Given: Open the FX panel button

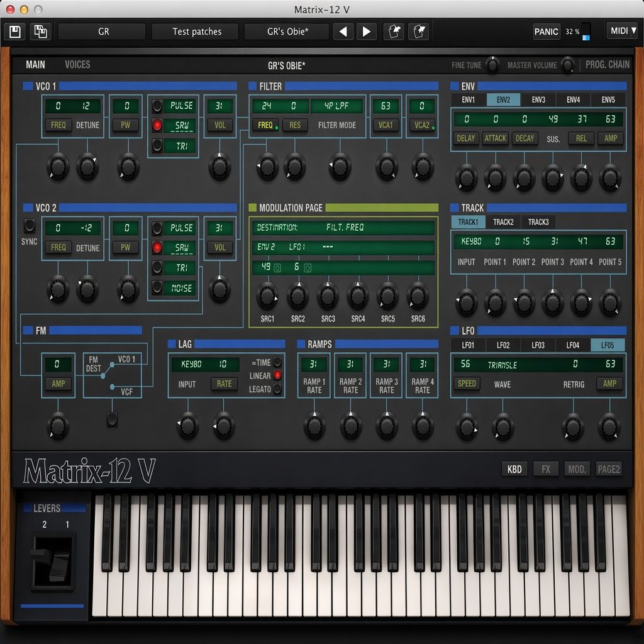Looking at the screenshot, I should [x=545, y=469].
